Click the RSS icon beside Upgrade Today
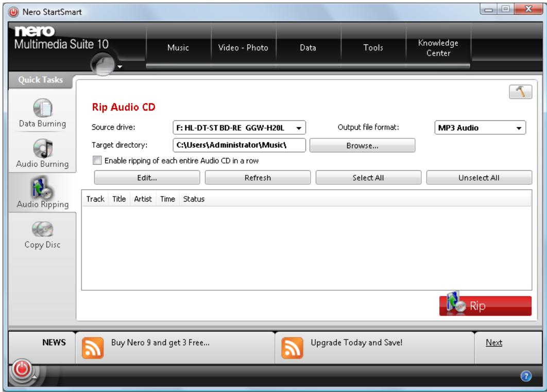 coord(293,348)
